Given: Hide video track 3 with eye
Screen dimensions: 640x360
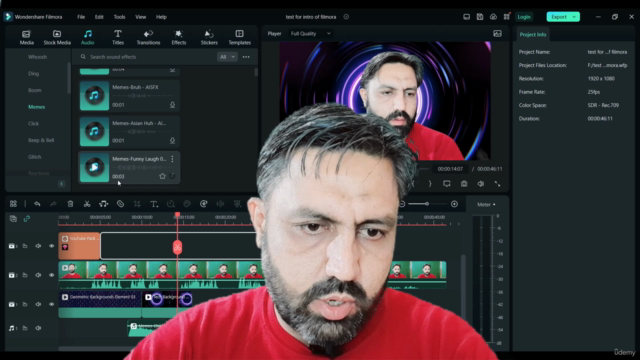Looking at the screenshot, I should point(51,246).
